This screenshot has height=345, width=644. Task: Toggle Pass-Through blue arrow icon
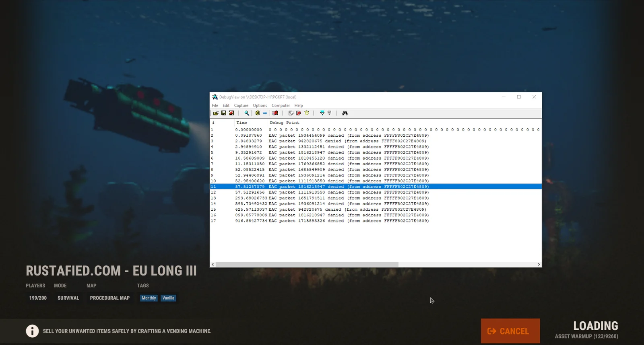(265, 113)
